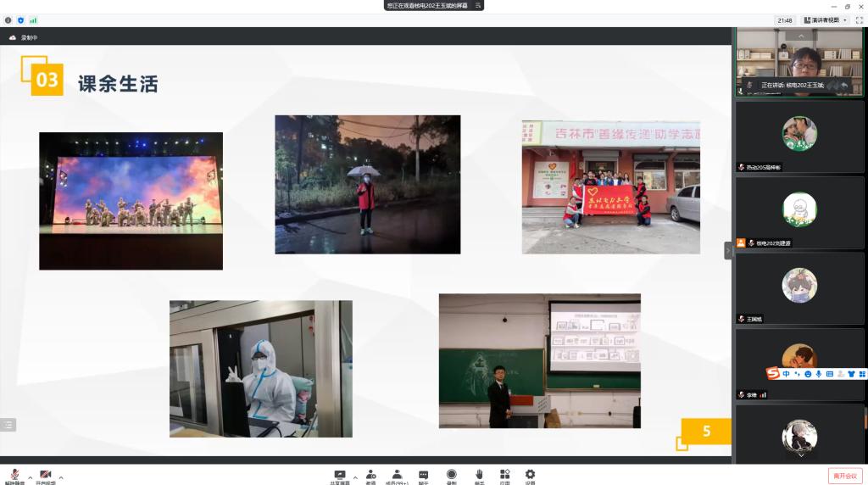Click the classroom presentation photo
The image size is (868, 485).
tap(540, 361)
